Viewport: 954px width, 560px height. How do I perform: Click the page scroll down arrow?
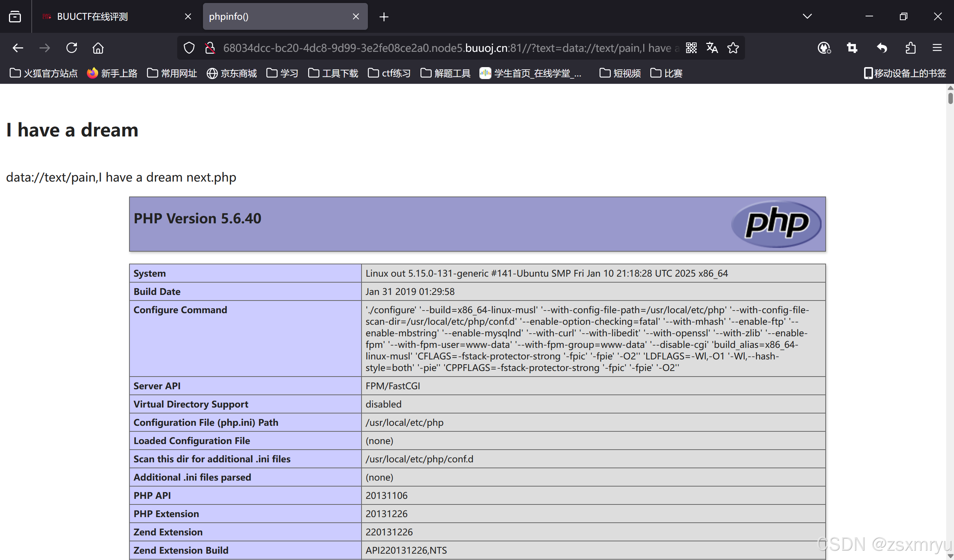[950, 556]
